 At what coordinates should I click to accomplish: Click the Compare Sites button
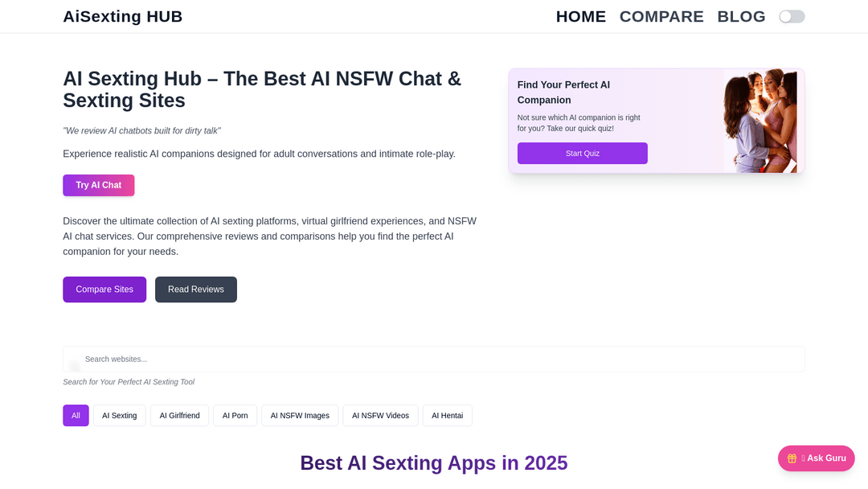(x=104, y=290)
